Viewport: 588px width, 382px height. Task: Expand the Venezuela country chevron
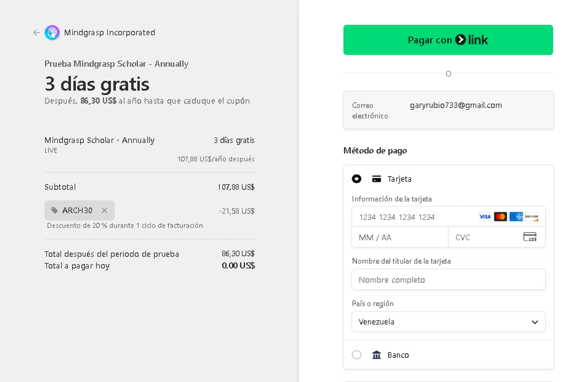tap(535, 322)
